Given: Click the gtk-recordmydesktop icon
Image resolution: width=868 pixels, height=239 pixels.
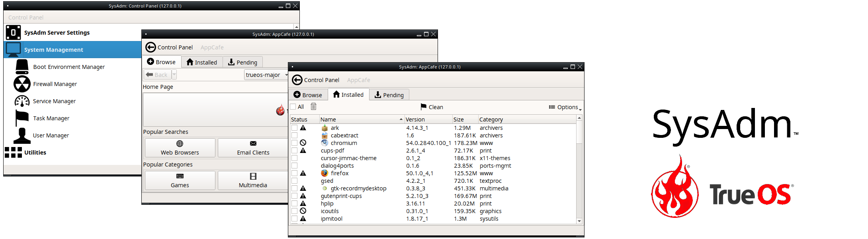Looking at the screenshot, I should (x=325, y=188).
